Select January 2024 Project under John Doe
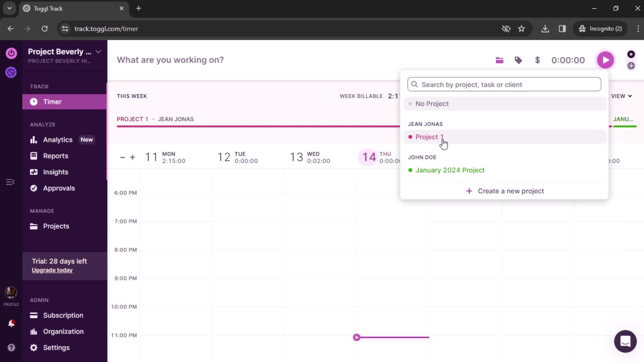Viewport: 644px width, 362px height. pyautogui.click(x=449, y=170)
